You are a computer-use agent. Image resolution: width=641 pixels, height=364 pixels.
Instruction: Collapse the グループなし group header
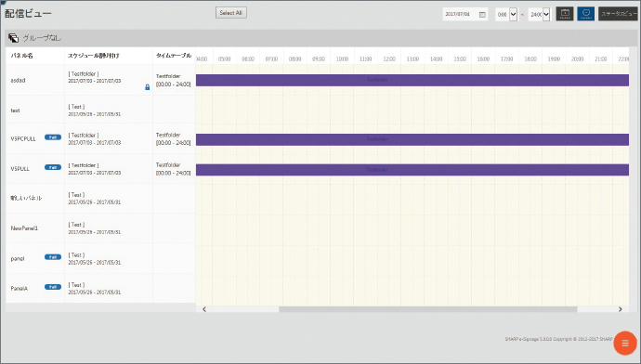click(320, 38)
